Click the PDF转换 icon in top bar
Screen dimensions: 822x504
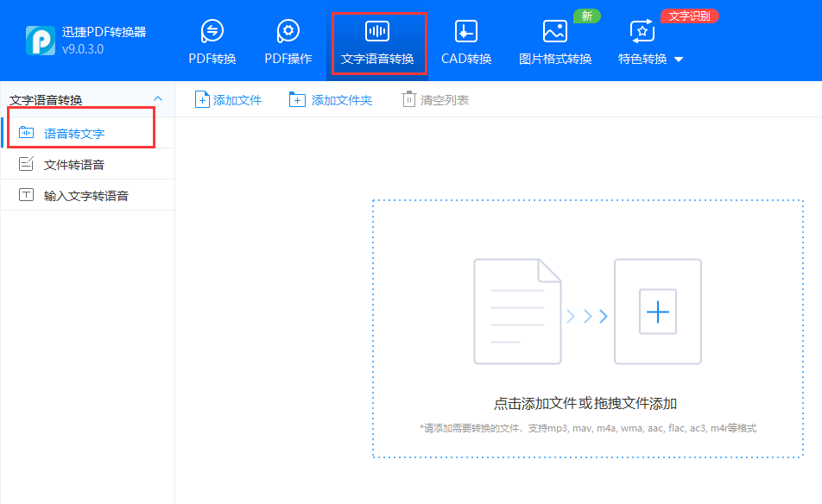click(x=212, y=32)
